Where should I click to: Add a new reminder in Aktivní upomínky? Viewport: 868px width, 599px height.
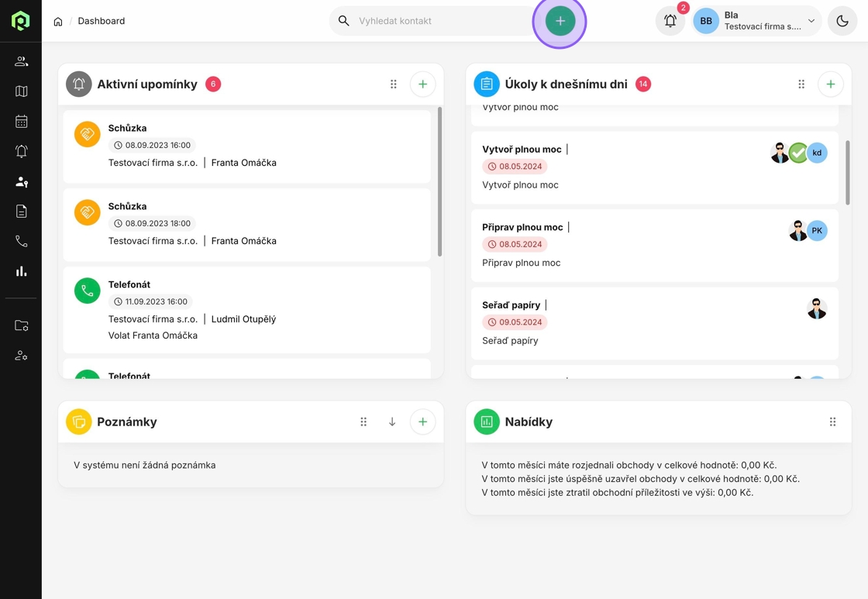coord(422,84)
